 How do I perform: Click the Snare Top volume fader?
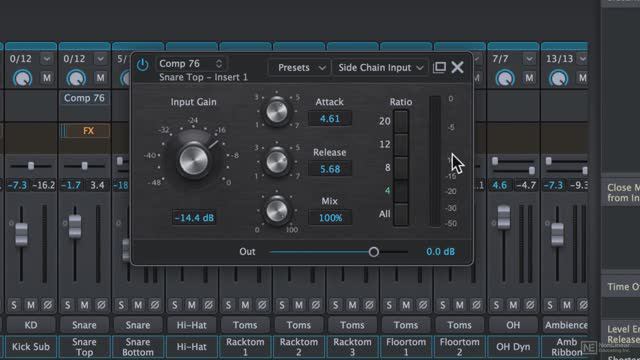[75, 227]
